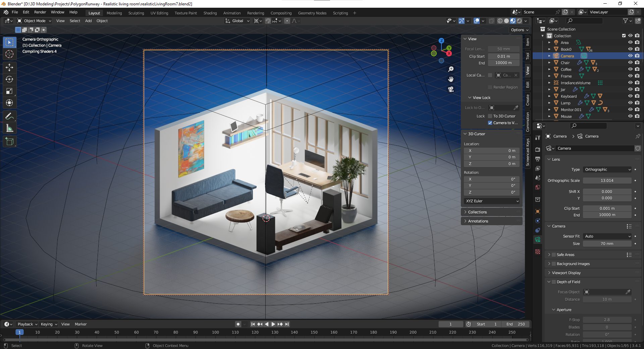Click the Options button in viewport header
This screenshot has width=644, height=349.
click(x=519, y=30)
